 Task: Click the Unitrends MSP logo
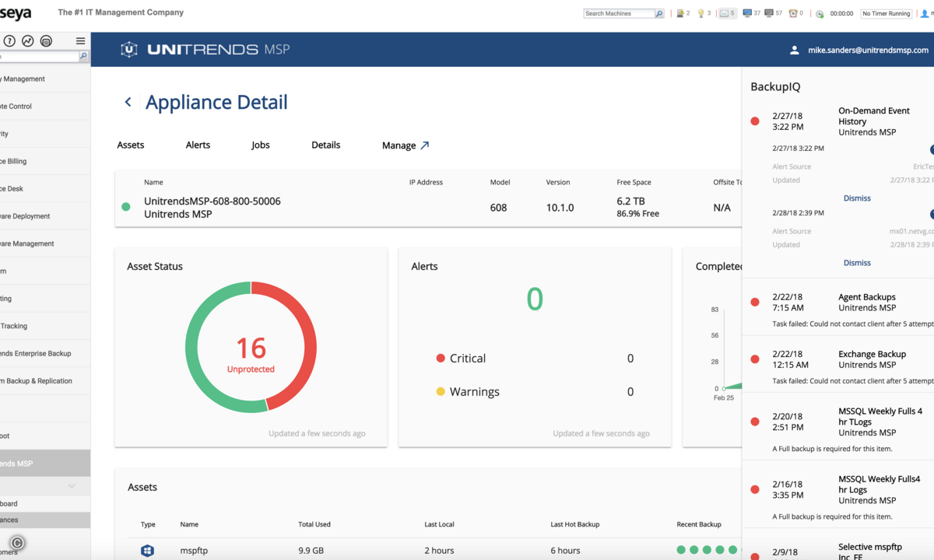pos(205,50)
